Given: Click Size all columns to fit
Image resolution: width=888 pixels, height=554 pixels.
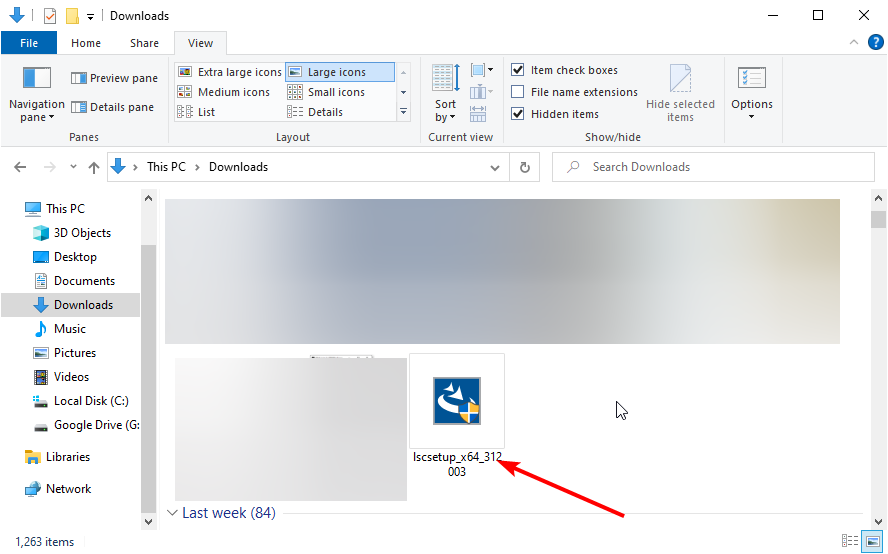Looking at the screenshot, I should tap(478, 114).
